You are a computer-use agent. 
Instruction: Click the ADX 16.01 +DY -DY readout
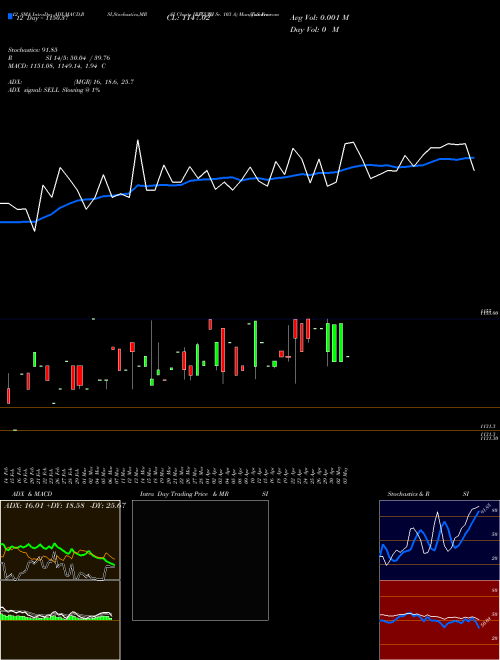(65, 506)
